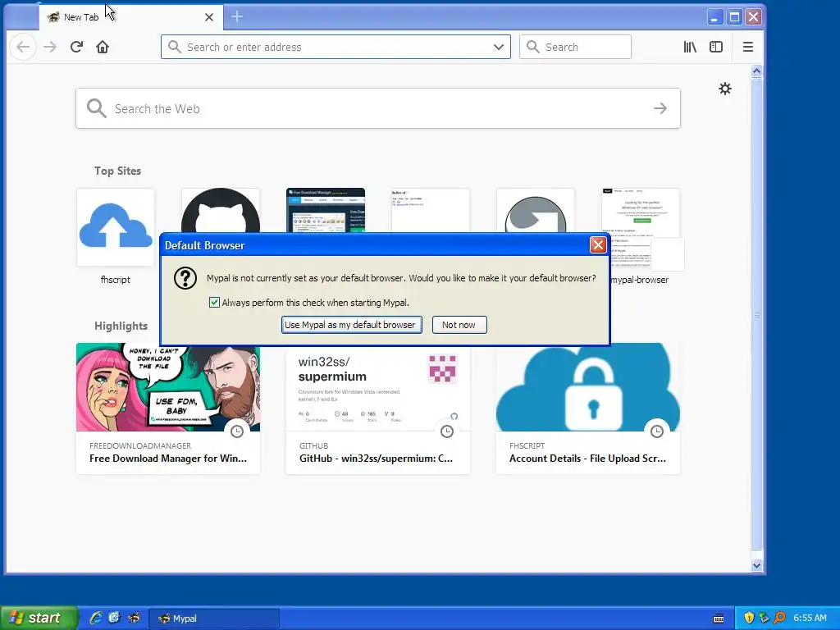
Task: Click the 6:55 AM clock
Action: pyautogui.click(x=810, y=619)
